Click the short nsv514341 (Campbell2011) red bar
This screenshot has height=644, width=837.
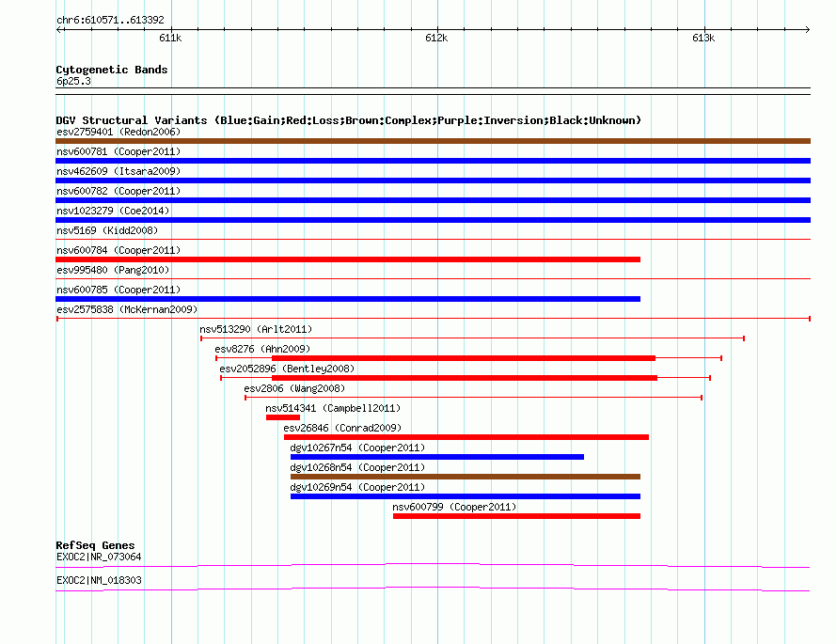tap(283, 417)
